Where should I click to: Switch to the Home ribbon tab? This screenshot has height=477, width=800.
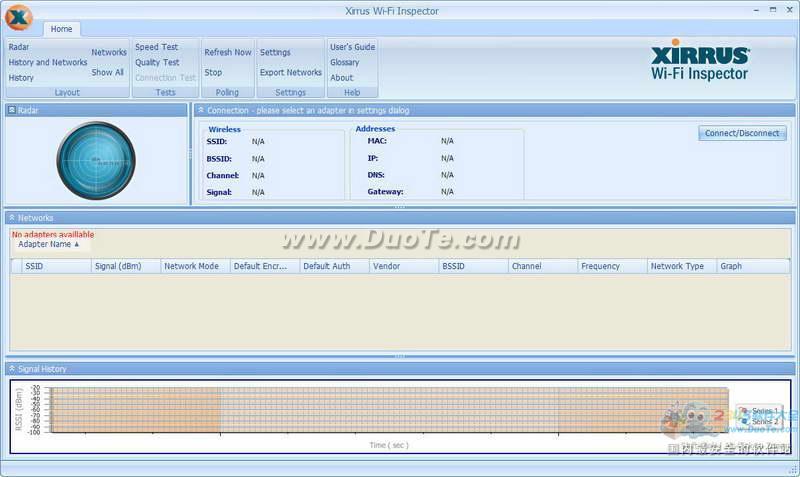[x=61, y=29]
